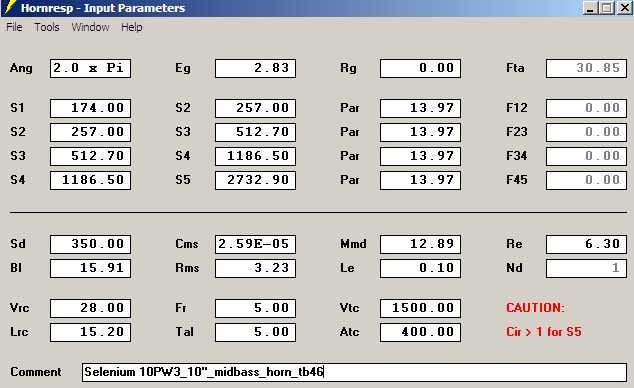Click the left-column S3 field 512.70
Viewport: 634px width, 388px height.
click(x=91, y=156)
